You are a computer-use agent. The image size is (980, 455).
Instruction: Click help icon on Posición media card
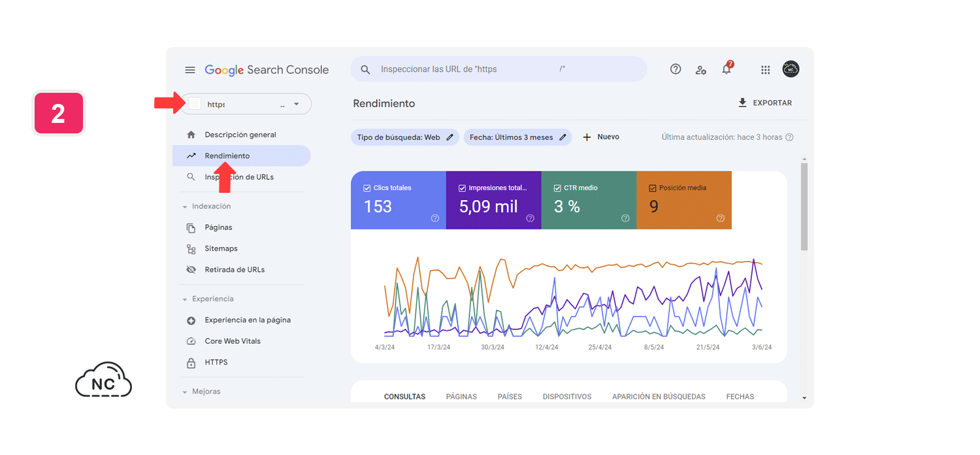pos(720,218)
